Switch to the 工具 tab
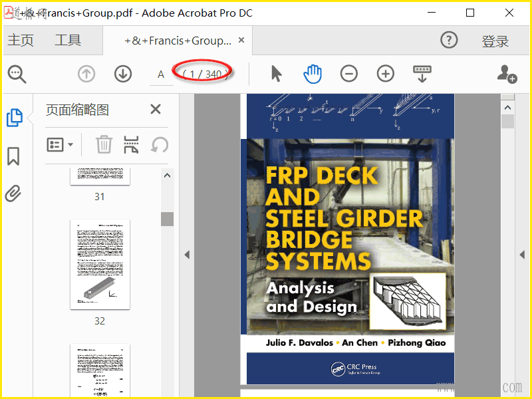This screenshot has width=532, height=399. (x=68, y=40)
